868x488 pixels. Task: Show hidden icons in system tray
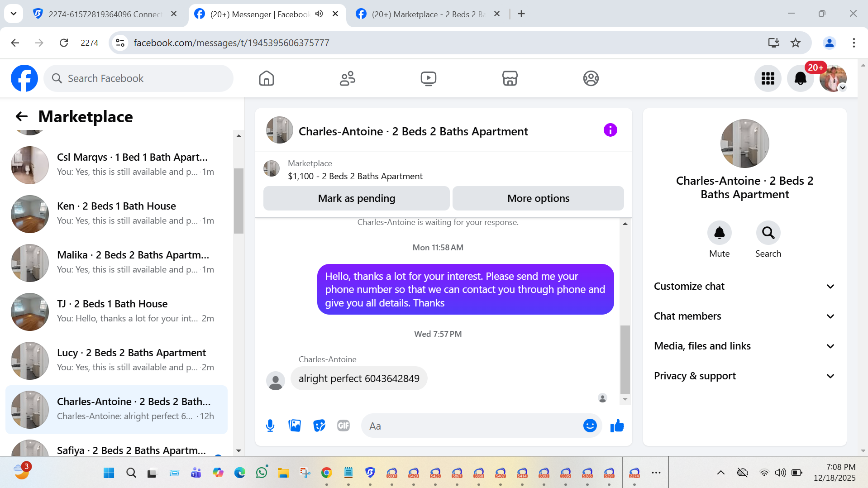pos(720,473)
